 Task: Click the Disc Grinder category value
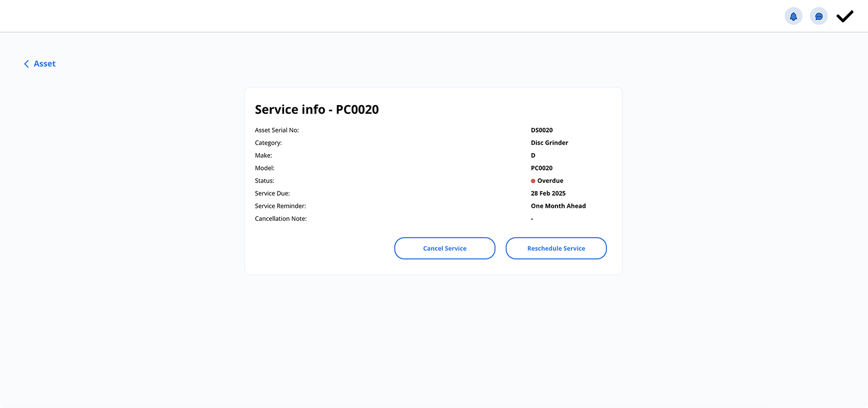[549, 143]
